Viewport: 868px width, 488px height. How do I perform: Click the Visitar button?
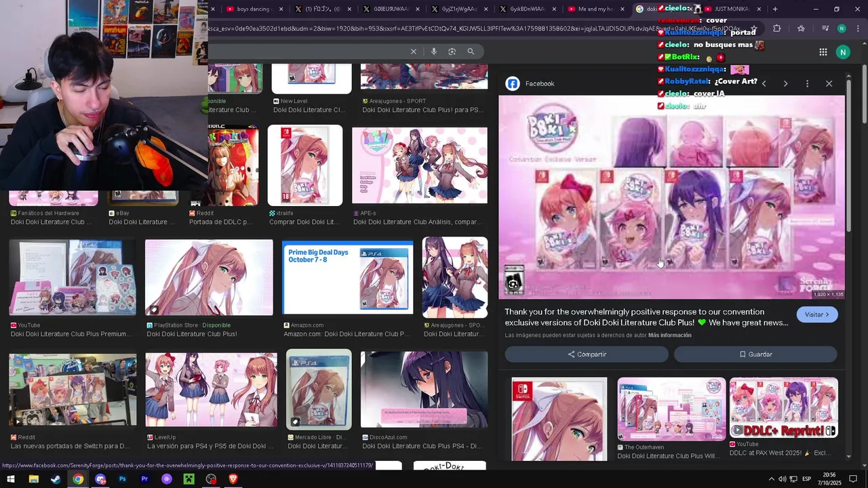(x=817, y=314)
